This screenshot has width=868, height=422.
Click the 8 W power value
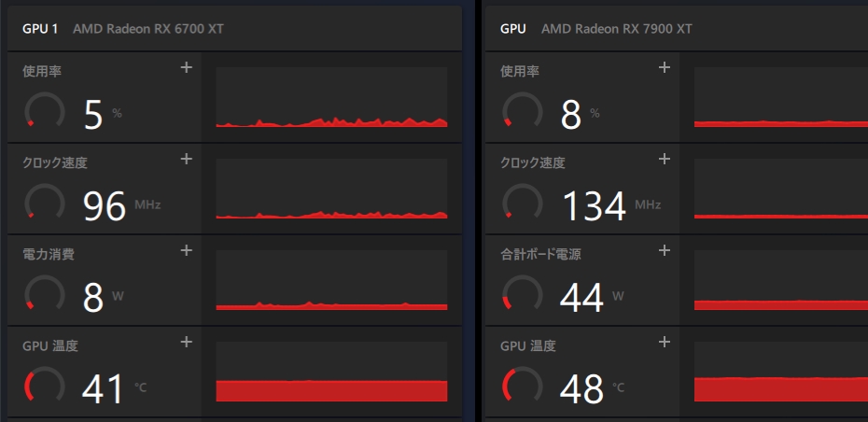tap(104, 298)
